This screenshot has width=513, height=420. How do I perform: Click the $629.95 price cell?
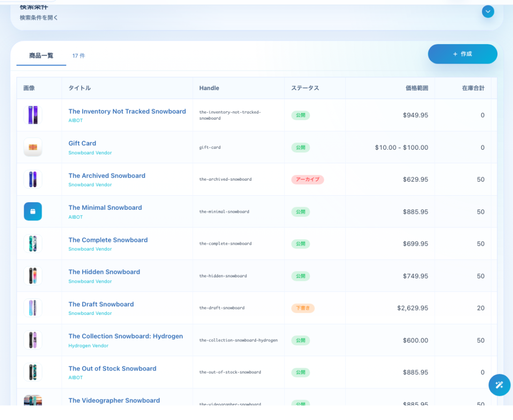pos(415,179)
